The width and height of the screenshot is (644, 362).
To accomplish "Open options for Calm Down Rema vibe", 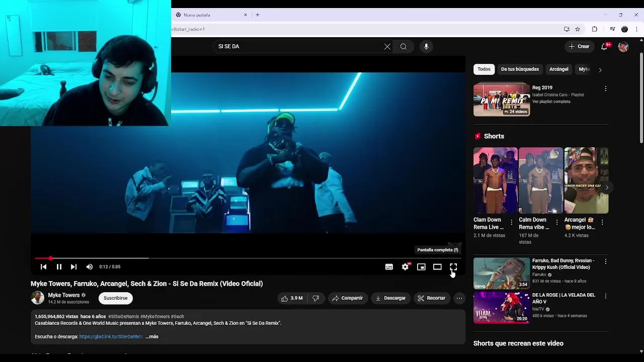I will point(556,222).
